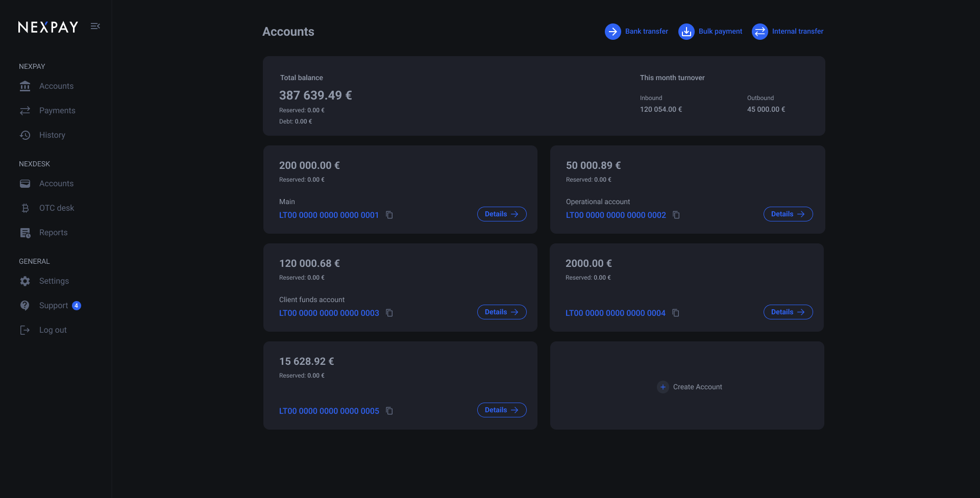Click the Support notification badge showing 4
Viewport: 980px width, 498px height.
[x=77, y=306]
